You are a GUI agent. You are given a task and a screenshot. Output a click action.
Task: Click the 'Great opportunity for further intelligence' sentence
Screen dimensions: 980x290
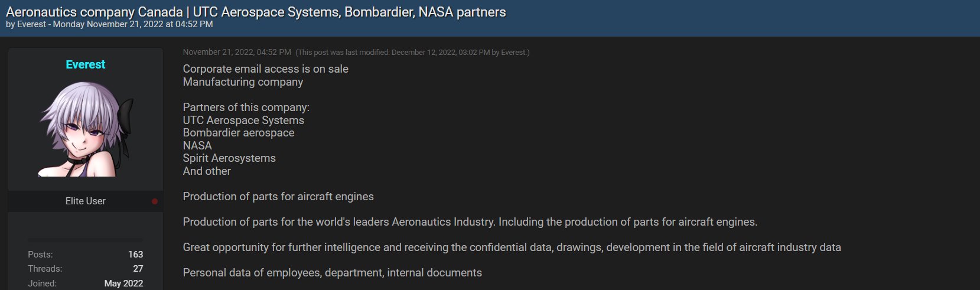[x=512, y=247]
